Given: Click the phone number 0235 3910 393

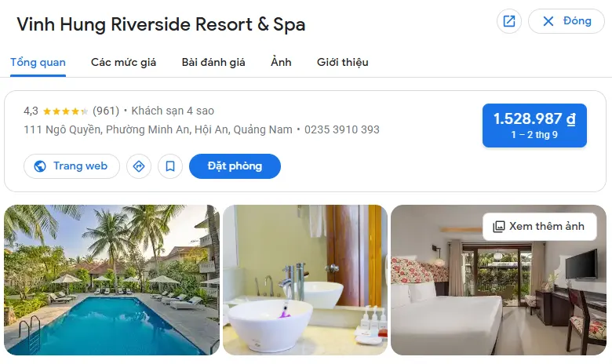Looking at the screenshot, I should pos(342,129).
